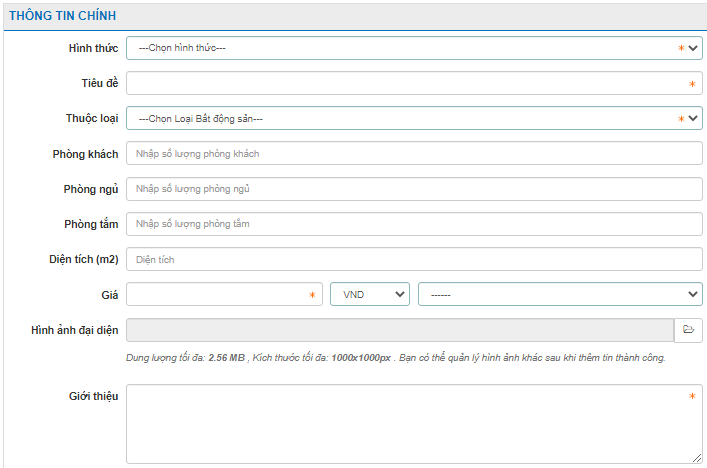Click the Phòng khách quantity field
The height and width of the screenshot is (468, 707).
click(413, 154)
